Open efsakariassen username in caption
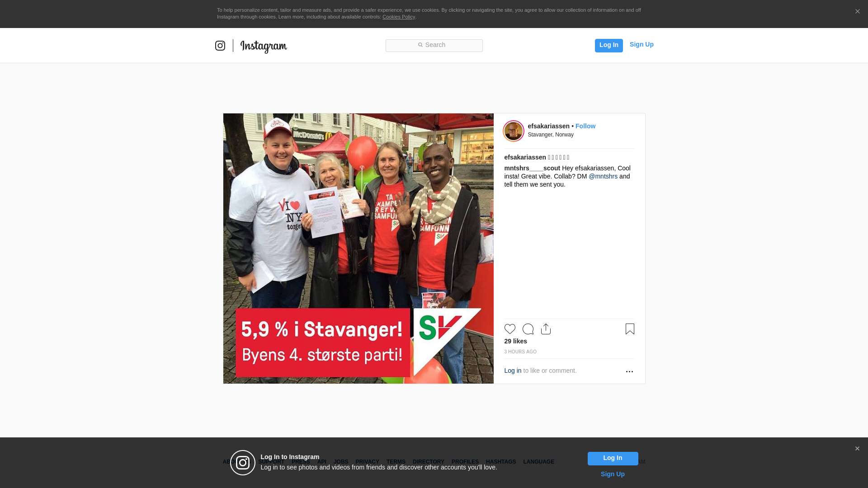 [x=525, y=157]
